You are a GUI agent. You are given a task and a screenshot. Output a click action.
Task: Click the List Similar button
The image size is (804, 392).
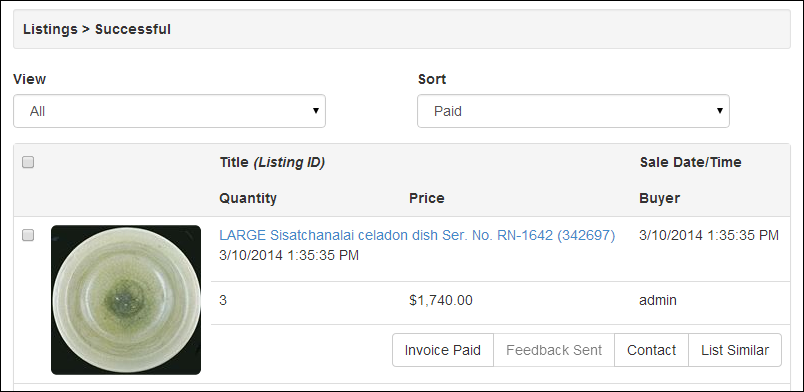(x=735, y=350)
